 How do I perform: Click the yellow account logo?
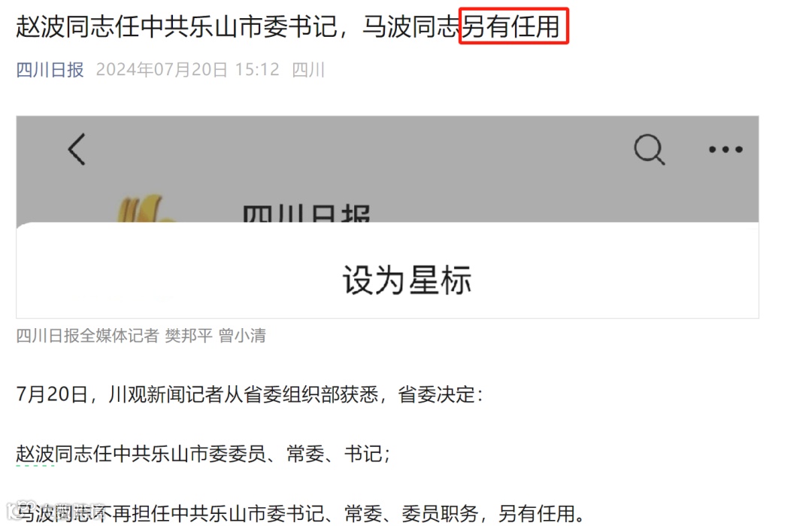coord(145,208)
